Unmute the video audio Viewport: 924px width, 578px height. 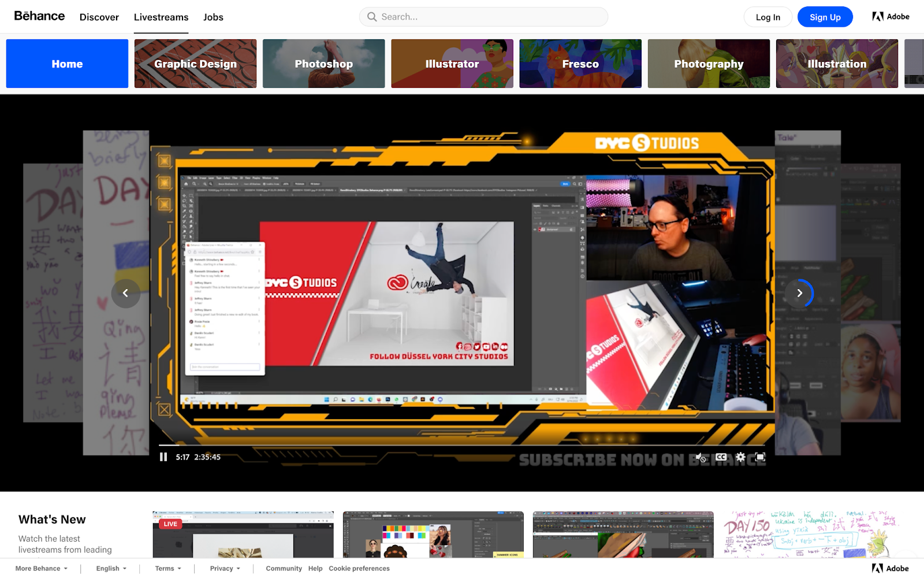point(701,457)
